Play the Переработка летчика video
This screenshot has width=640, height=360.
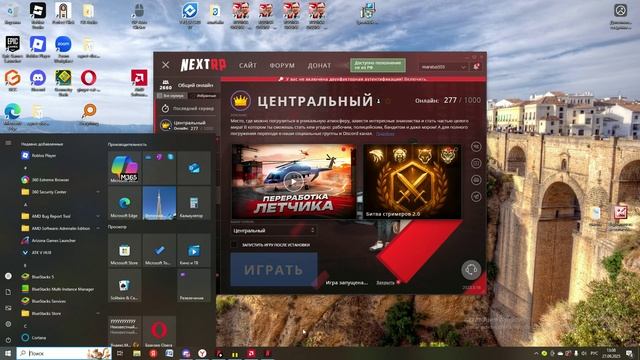tap(293, 182)
